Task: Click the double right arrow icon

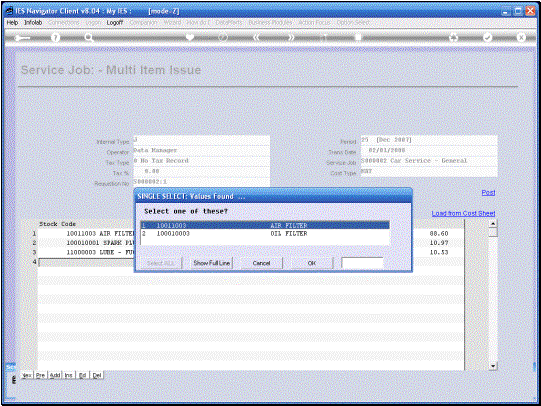Action: coord(291,37)
